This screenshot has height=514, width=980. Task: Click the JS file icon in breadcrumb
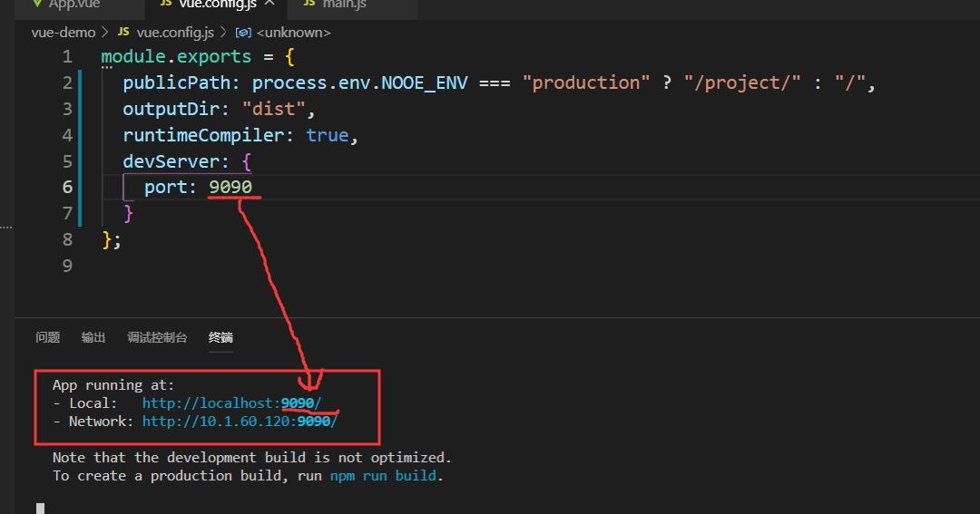coord(124,33)
